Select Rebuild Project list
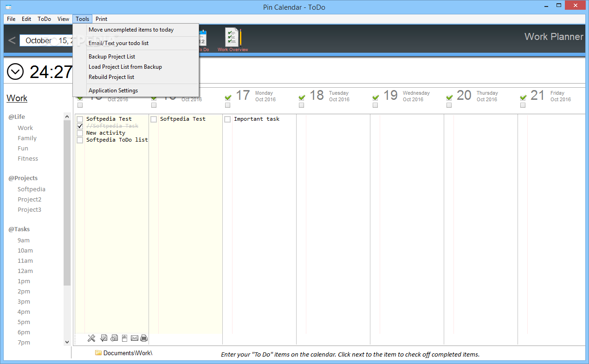Screen dimensions: 589x364 (136, 77)
